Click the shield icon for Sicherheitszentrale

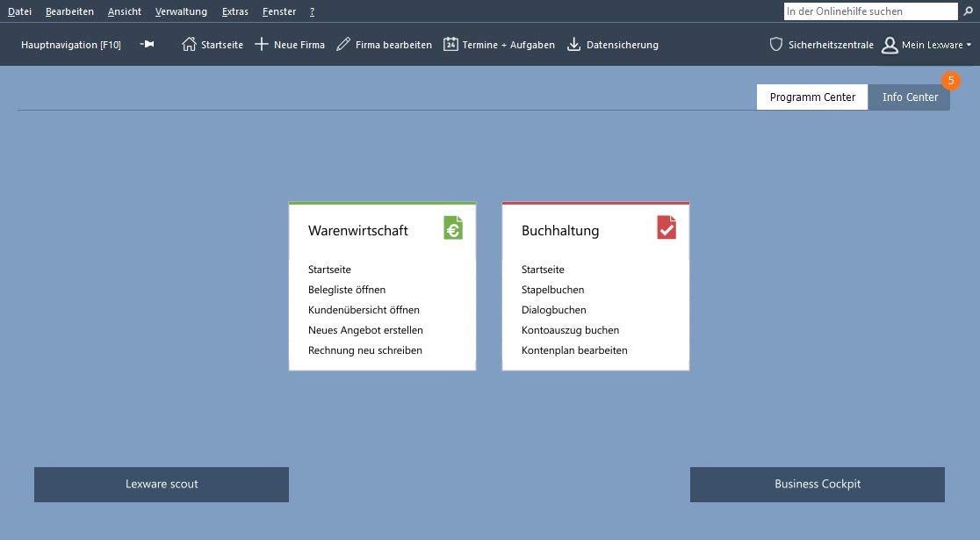click(775, 44)
